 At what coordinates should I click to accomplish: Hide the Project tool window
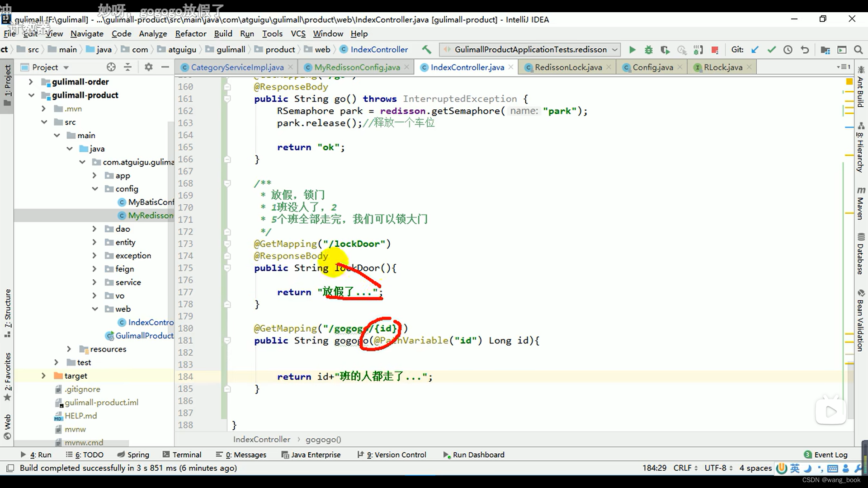(165, 67)
